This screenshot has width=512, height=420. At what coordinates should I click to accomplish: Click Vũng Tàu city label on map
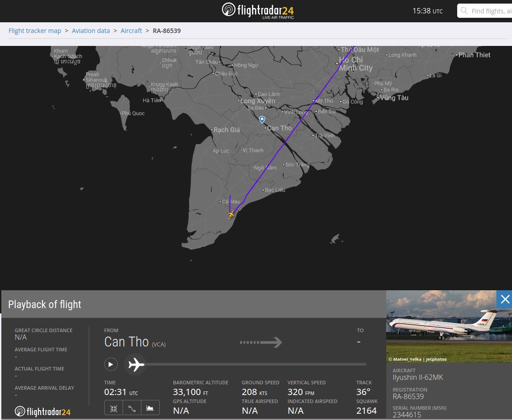(x=394, y=98)
